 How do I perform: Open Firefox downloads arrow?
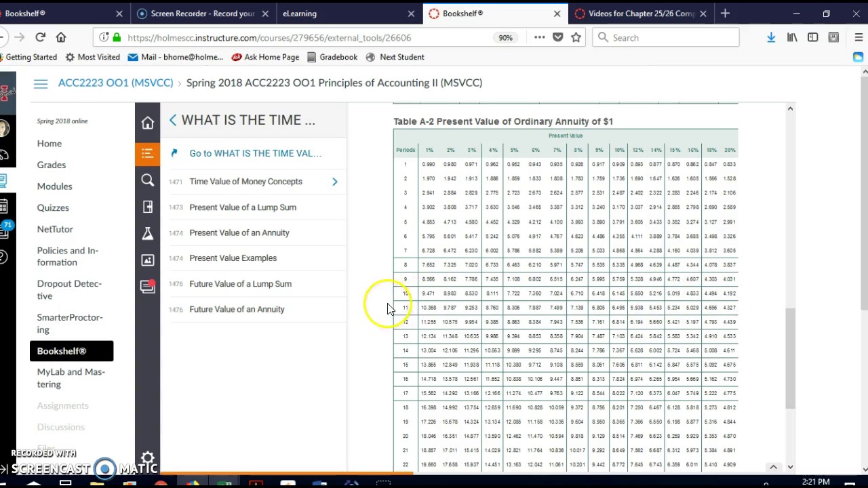(771, 37)
